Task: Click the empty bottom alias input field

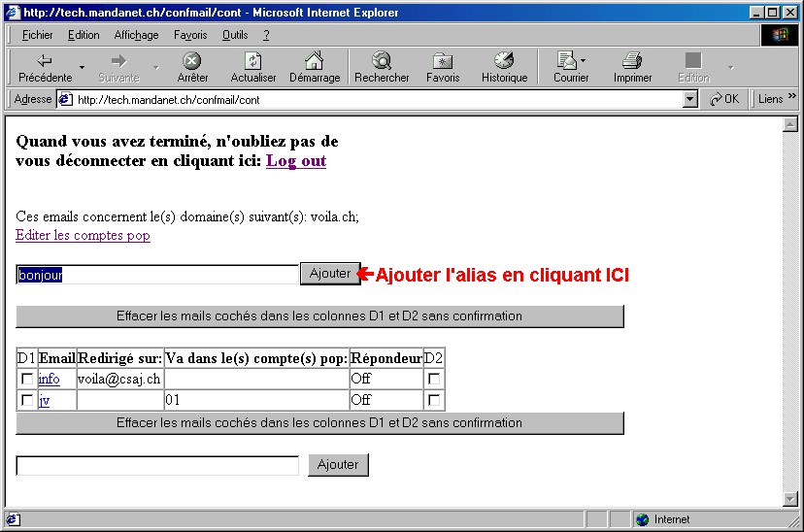Action: 157,466
